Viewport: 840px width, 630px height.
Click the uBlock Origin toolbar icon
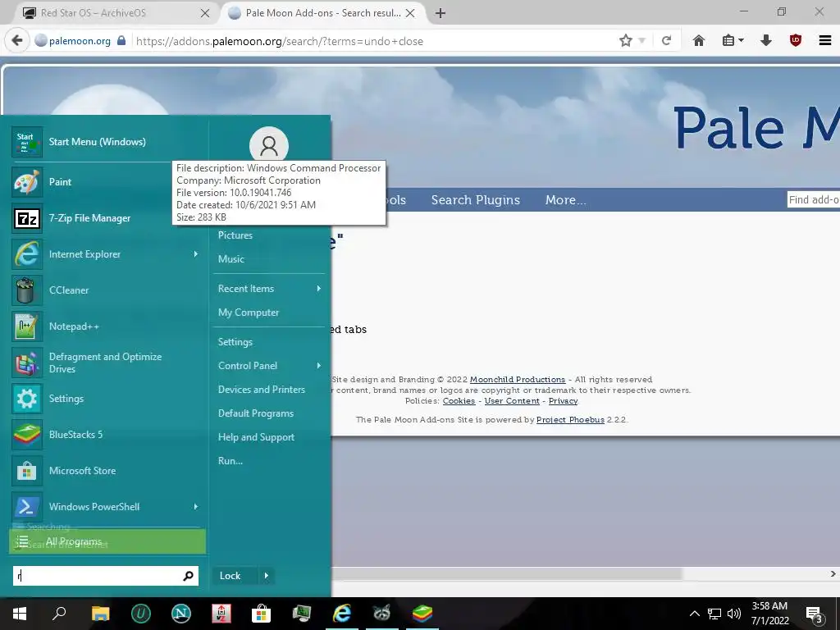tap(796, 40)
